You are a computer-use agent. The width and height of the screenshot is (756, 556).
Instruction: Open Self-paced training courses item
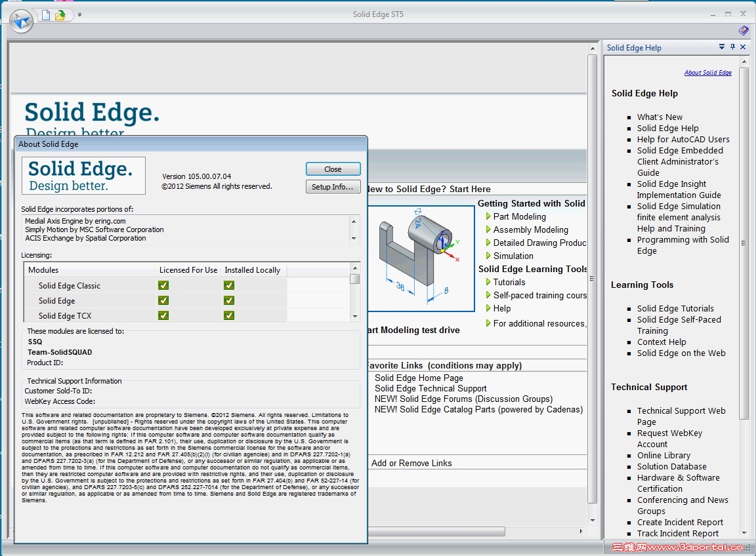[x=535, y=295]
